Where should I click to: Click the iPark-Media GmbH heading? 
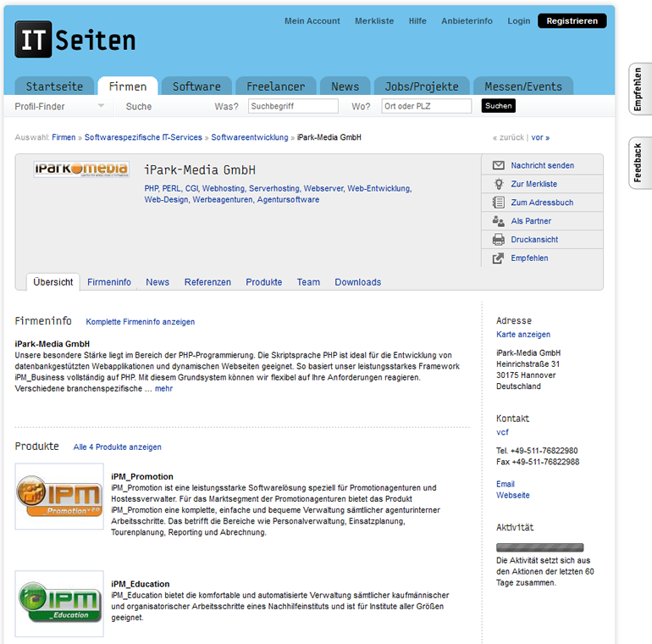click(x=200, y=169)
